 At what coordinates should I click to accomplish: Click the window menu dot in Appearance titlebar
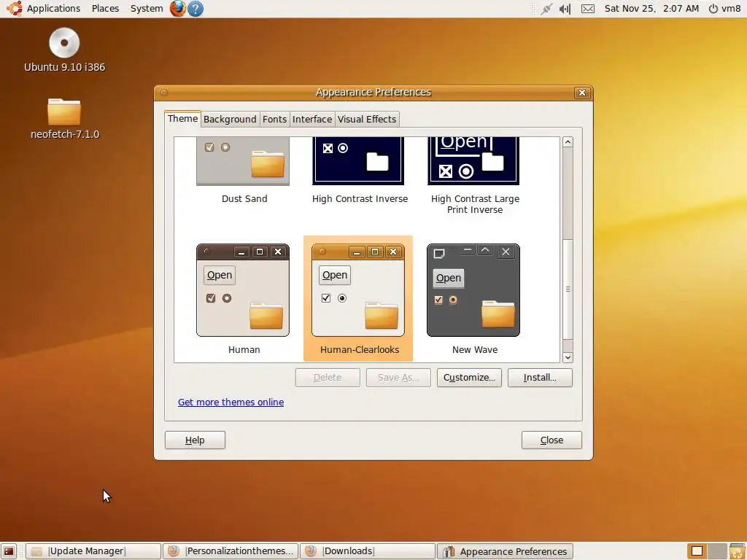164,93
